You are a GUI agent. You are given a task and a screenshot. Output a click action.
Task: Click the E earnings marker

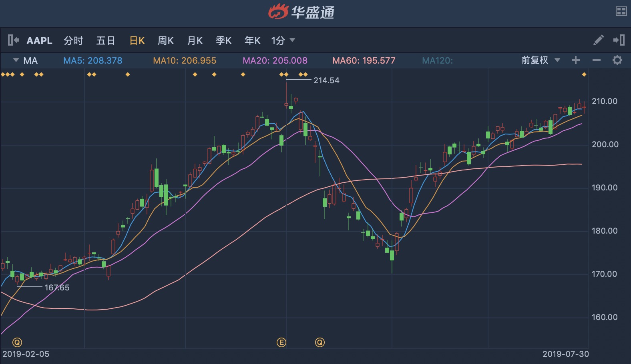(x=281, y=342)
